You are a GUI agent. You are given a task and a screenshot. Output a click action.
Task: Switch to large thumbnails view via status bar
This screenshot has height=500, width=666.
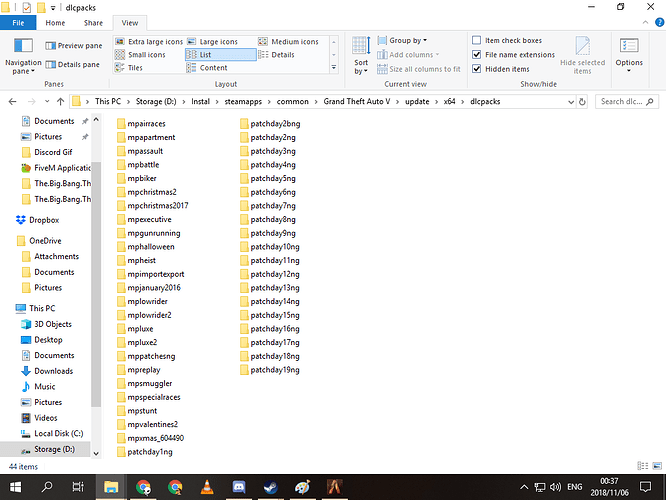tap(657, 466)
